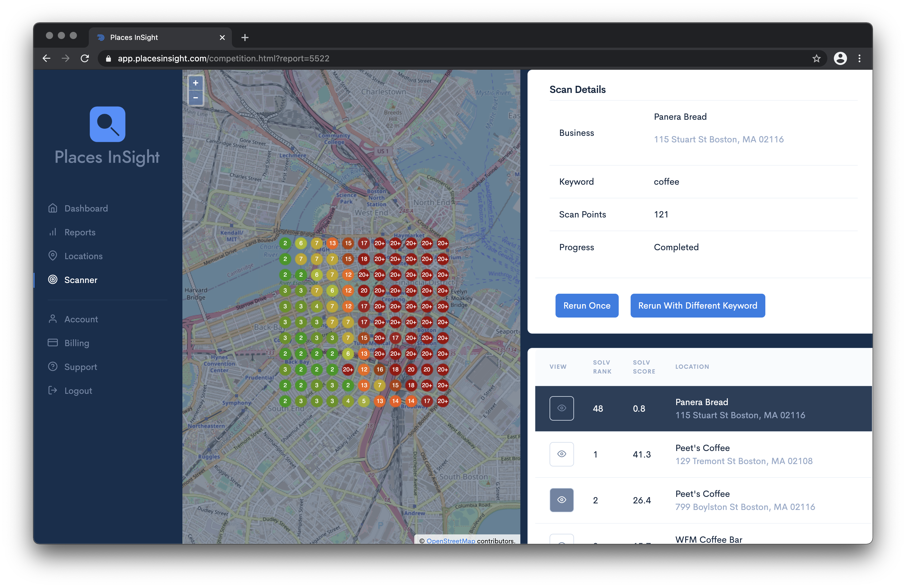Toggle view eye for Peet's Coffee Boylston
This screenshot has width=906, height=588.
(x=561, y=500)
